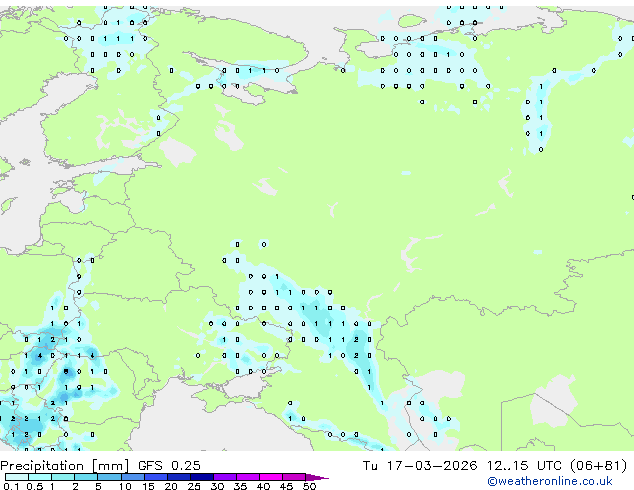Click the "12..15 UTC" time range
The height and width of the screenshot is (490, 634).
tap(524, 466)
